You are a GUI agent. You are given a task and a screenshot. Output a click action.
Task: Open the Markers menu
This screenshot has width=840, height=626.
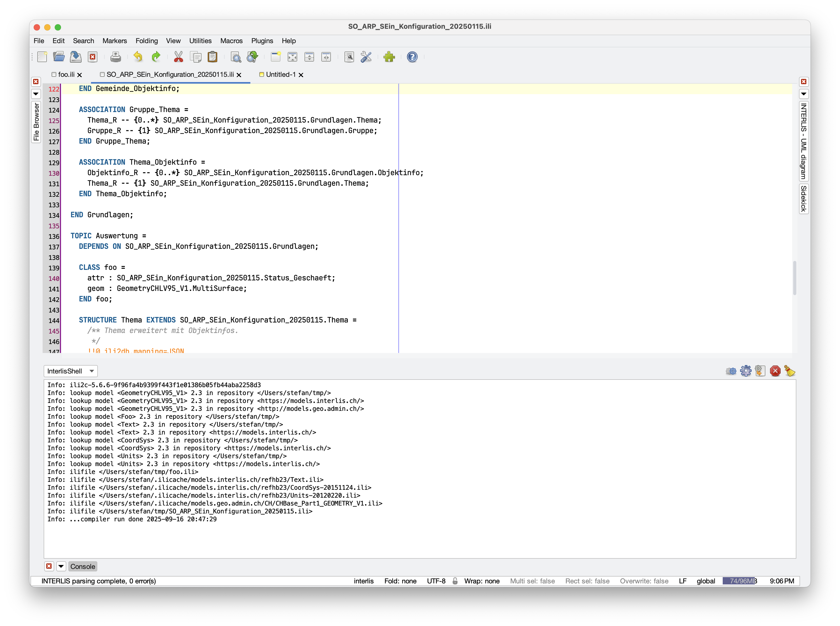tap(114, 41)
